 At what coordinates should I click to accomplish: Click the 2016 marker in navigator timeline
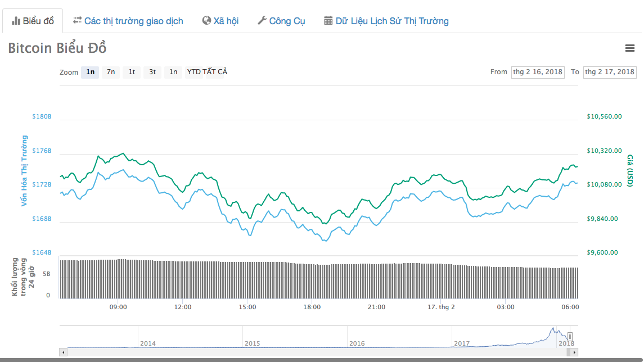click(357, 343)
